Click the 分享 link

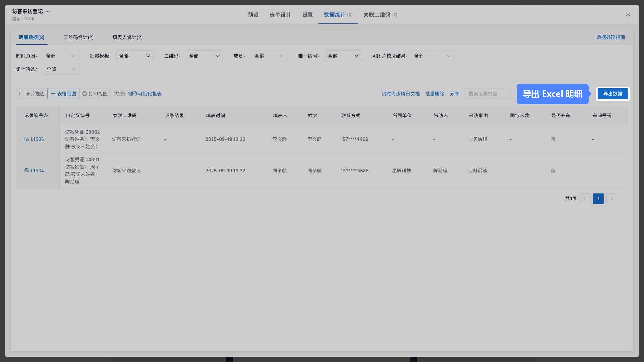click(x=454, y=94)
